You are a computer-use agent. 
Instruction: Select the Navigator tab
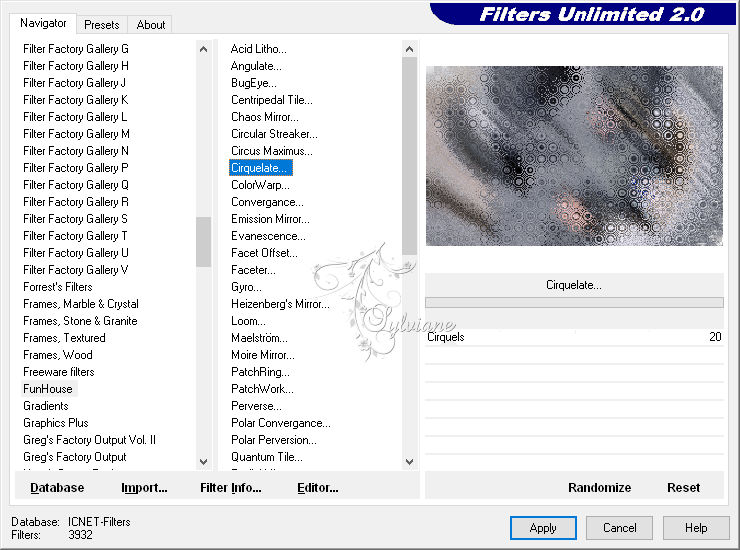click(x=43, y=23)
